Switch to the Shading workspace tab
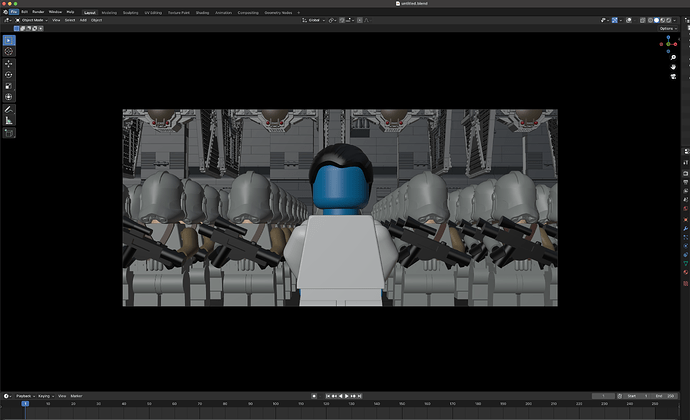The height and width of the screenshot is (420, 690). coord(202,13)
